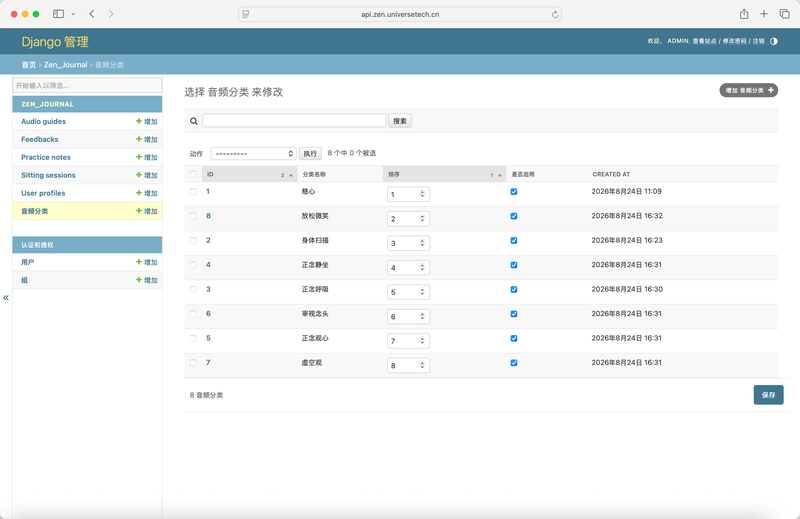
Task: Show Safari tab overview
Action: 784,14
